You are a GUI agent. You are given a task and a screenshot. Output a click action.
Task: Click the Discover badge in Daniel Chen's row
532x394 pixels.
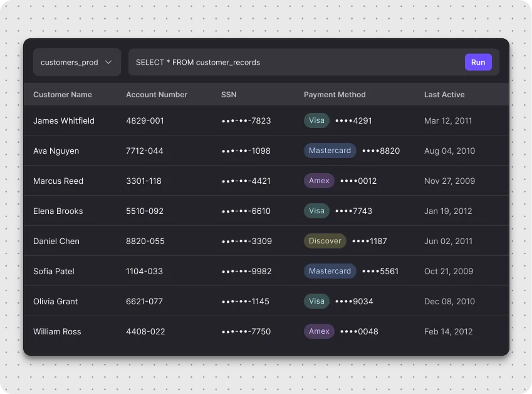pyautogui.click(x=325, y=241)
